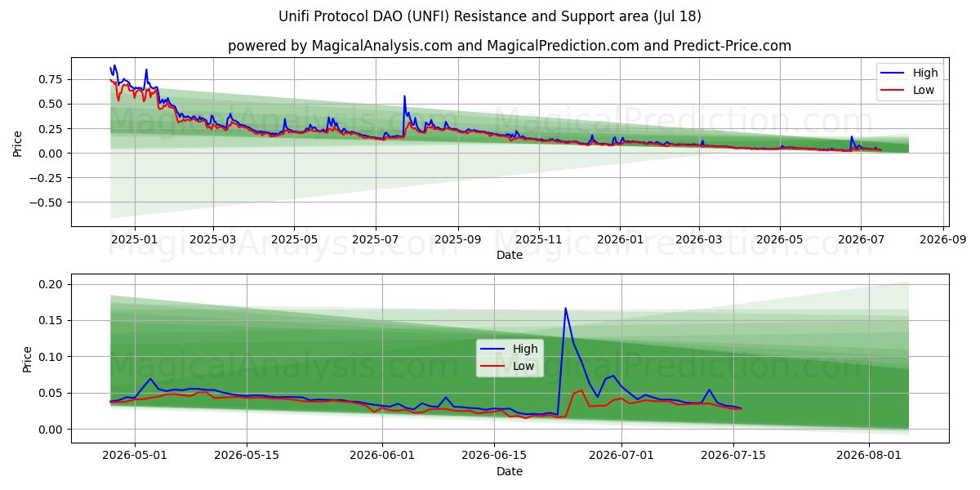Click the '2025-07' tick label in top chart

[375, 240]
